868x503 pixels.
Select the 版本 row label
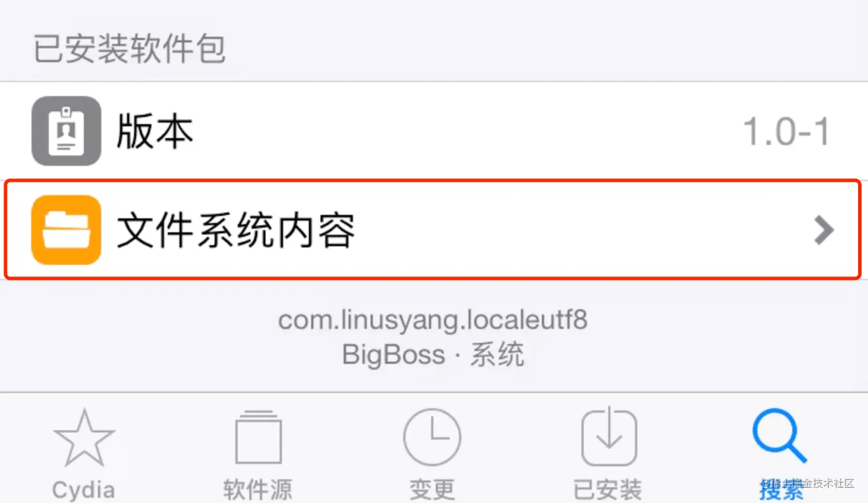click(155, 132)
